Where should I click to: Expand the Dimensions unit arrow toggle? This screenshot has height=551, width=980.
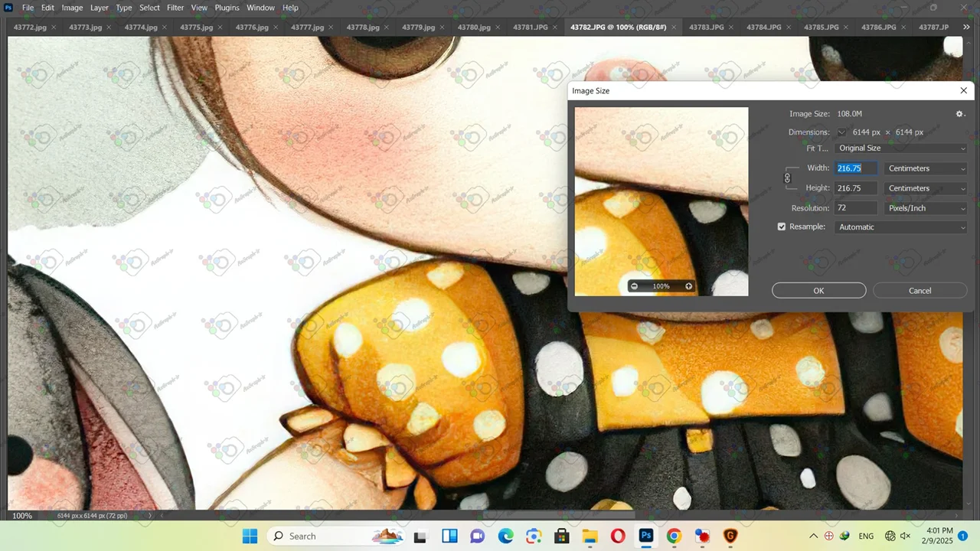coord(841,132)
